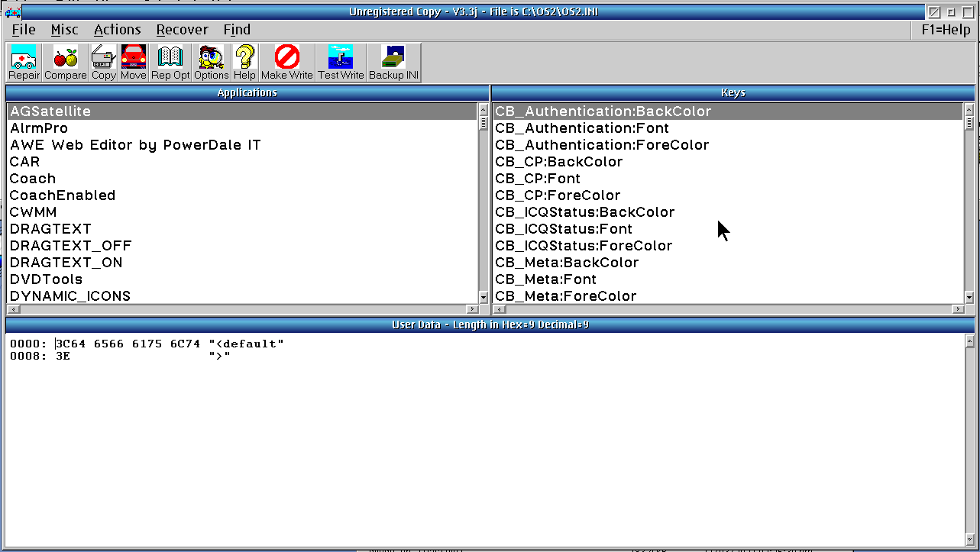Click the Help question mark icon
Screen dimensions: 980x552
pos(244,62)
